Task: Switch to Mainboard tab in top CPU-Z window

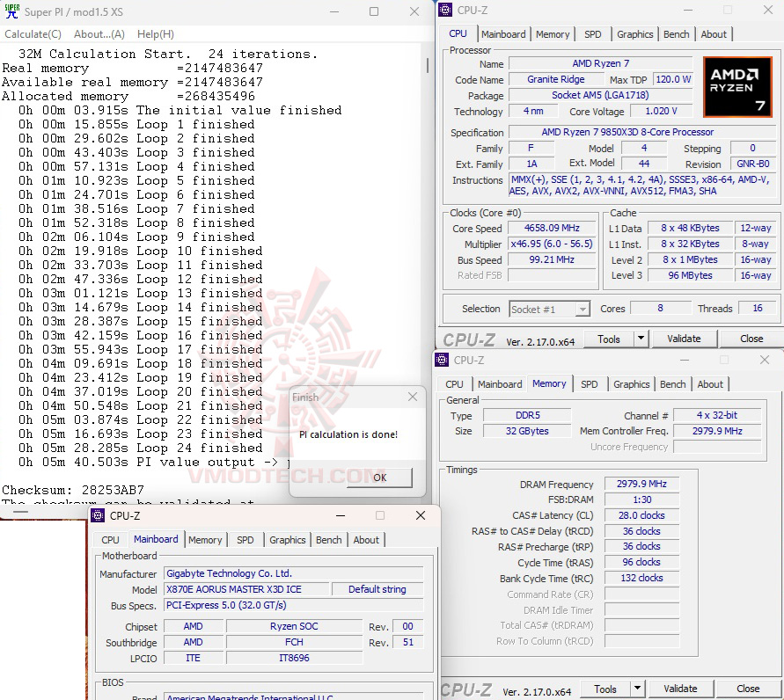Action: [x=503, y=34]
